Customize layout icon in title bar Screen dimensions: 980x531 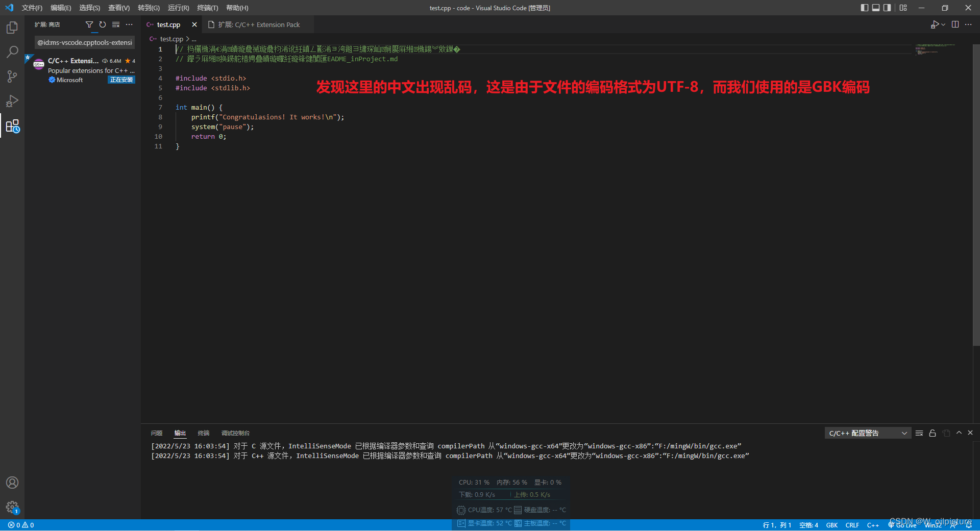(903, 8)
